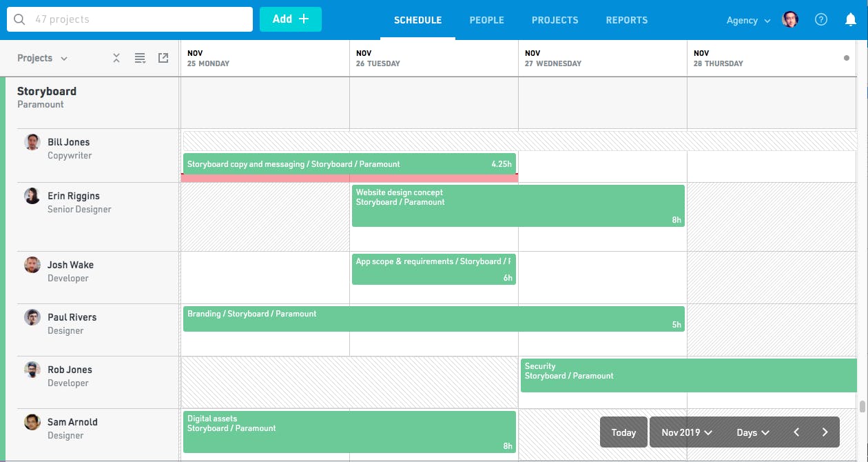Click the Add button
The width and height of the screenshot is (868, 462).
pyautogui.click(x=290, y=19)
